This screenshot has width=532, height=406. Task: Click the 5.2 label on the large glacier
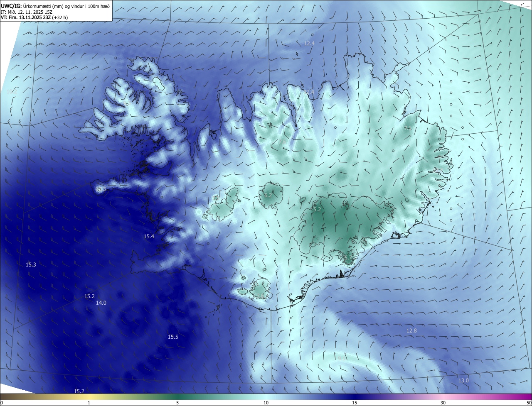[x=317, y=209]
